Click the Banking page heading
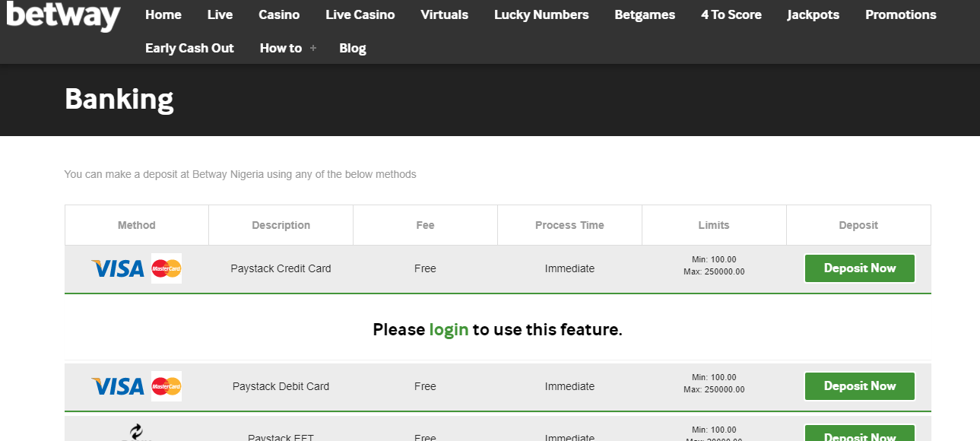The width and height of the screenshot is (980, 441). (x=119, y=100)
